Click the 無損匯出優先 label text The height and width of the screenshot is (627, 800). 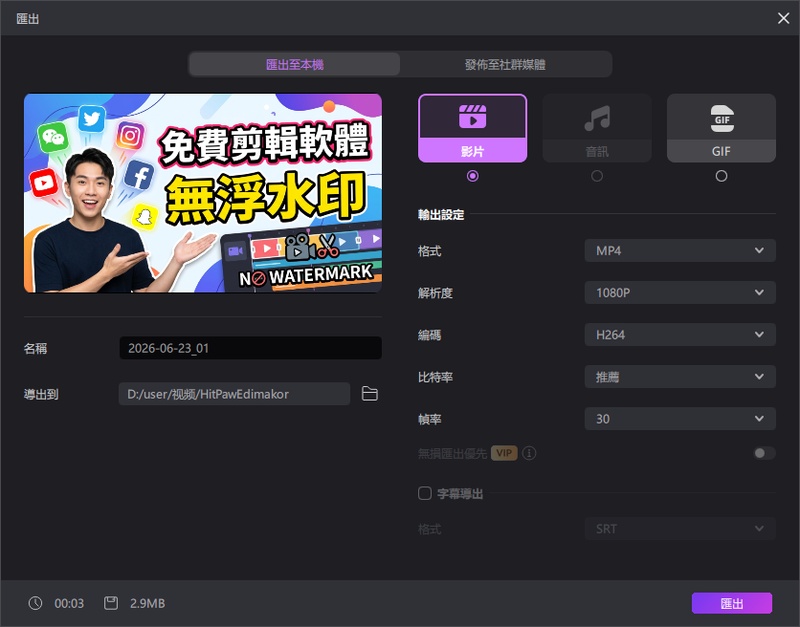click(x=452, y=454)
